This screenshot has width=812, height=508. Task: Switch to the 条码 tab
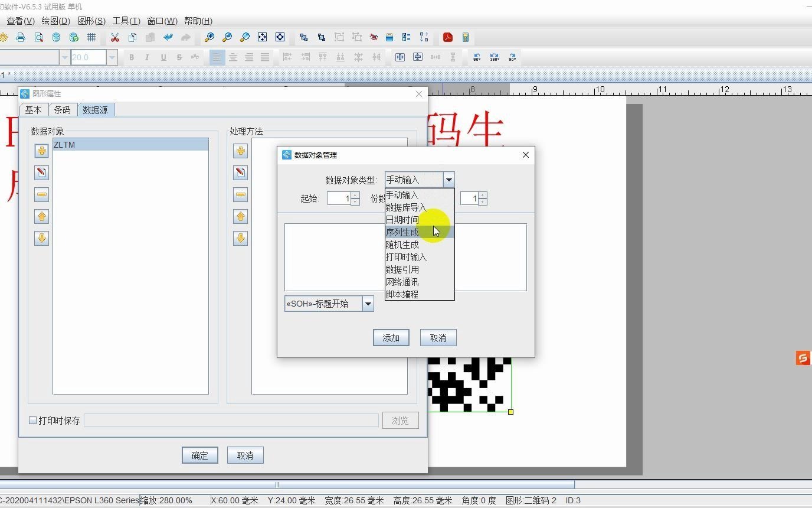coord(62,110)
